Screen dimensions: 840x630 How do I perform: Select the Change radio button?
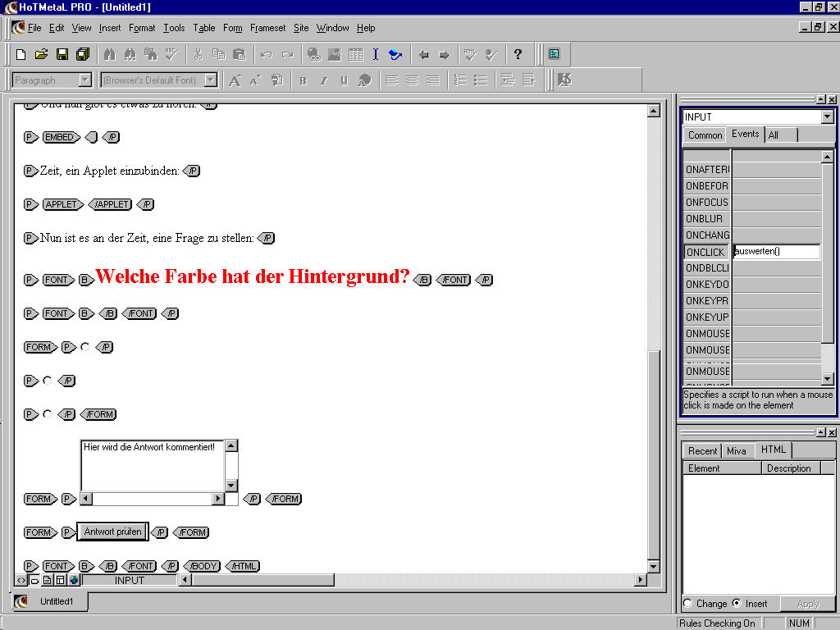pyautogui.click(x=687, y=604)
